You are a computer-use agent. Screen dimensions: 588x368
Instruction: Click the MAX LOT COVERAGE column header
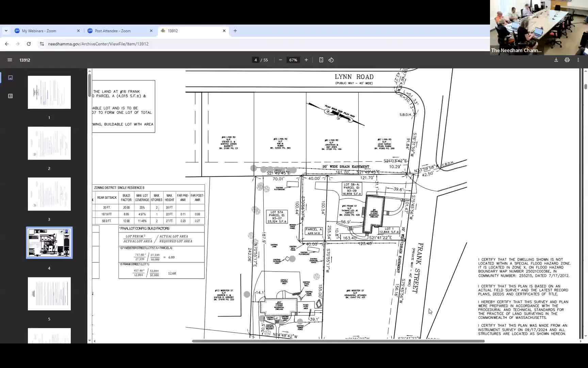[142, 198]
